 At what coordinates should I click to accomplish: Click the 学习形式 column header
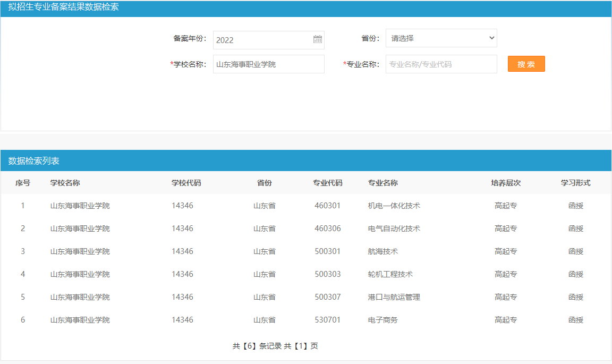pos(575,183)
